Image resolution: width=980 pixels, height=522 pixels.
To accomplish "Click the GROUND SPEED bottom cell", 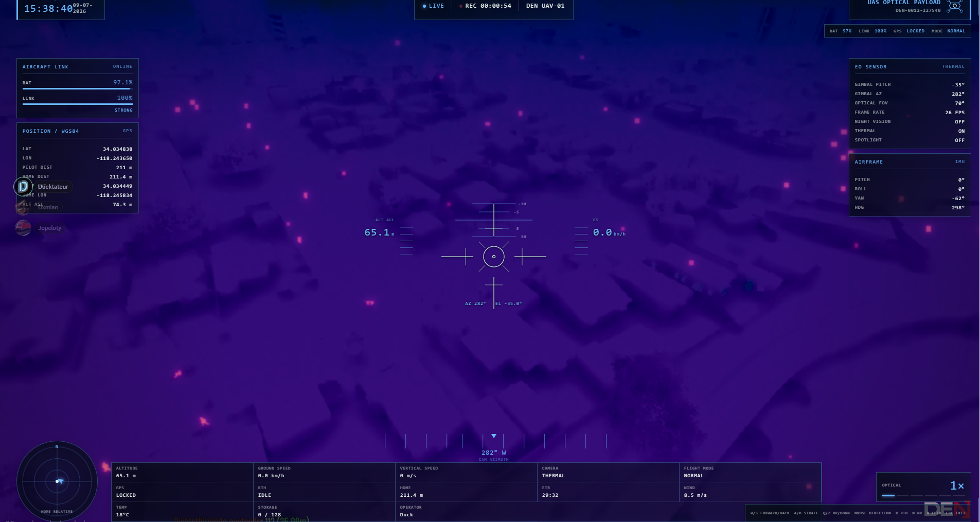I will tap(324, 472).
